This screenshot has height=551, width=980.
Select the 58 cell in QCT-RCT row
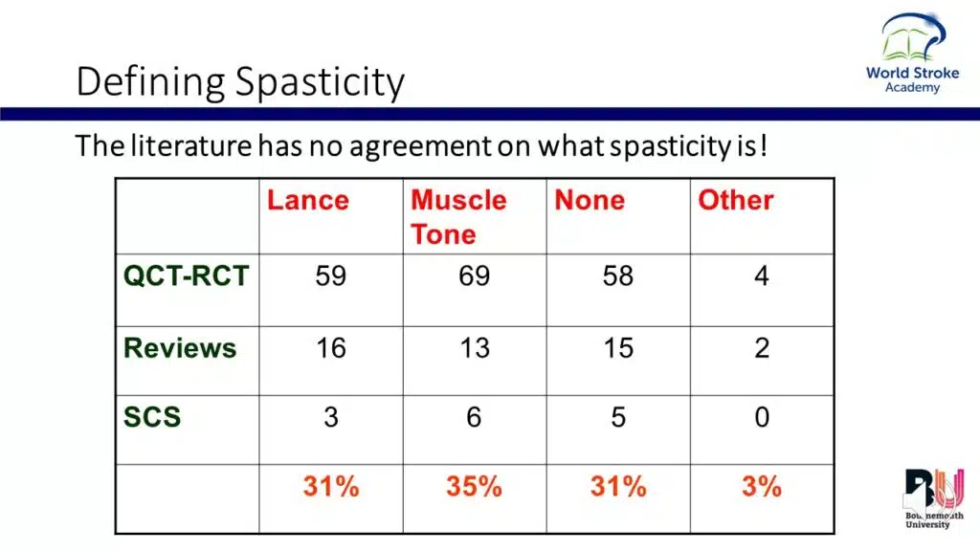coord(618,276)
